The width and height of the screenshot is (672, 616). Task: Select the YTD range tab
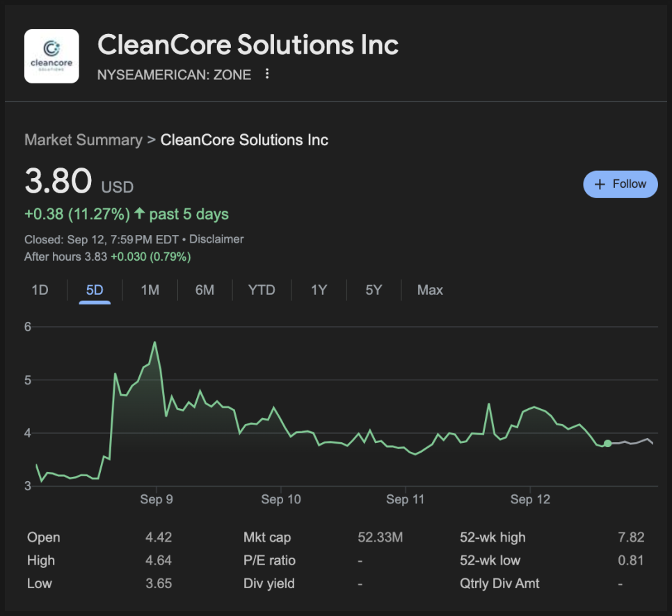click(262, 290)
